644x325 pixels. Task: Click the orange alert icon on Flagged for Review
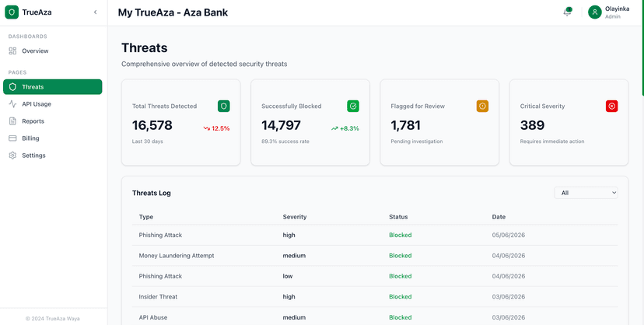pyautogui.click(x=482, y=107)
